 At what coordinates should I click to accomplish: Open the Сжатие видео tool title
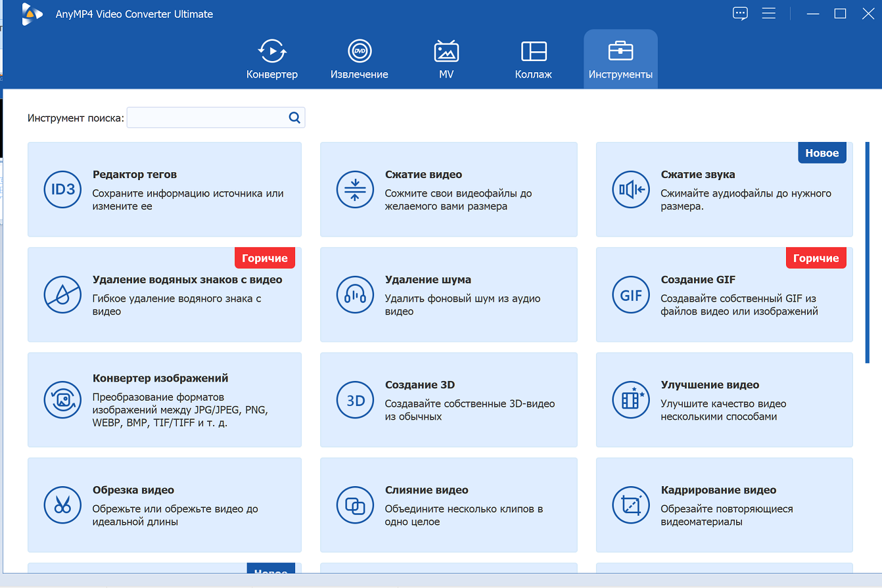tap(424, 175)
